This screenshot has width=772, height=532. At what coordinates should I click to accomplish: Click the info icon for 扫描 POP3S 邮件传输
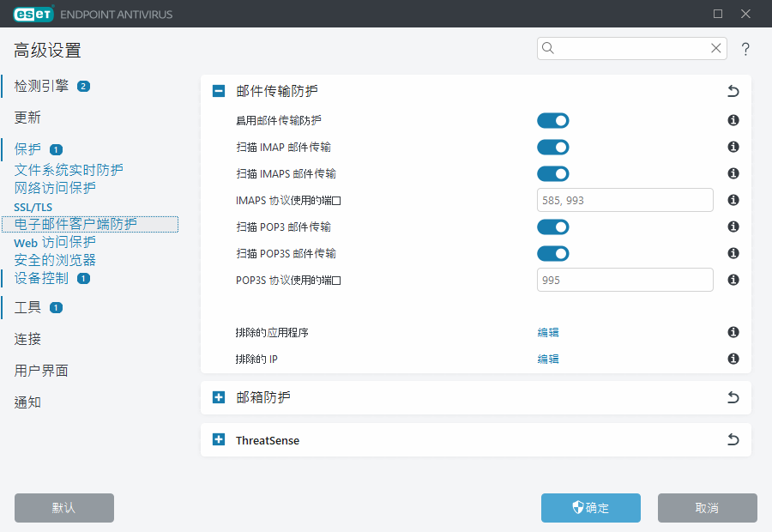733,253
